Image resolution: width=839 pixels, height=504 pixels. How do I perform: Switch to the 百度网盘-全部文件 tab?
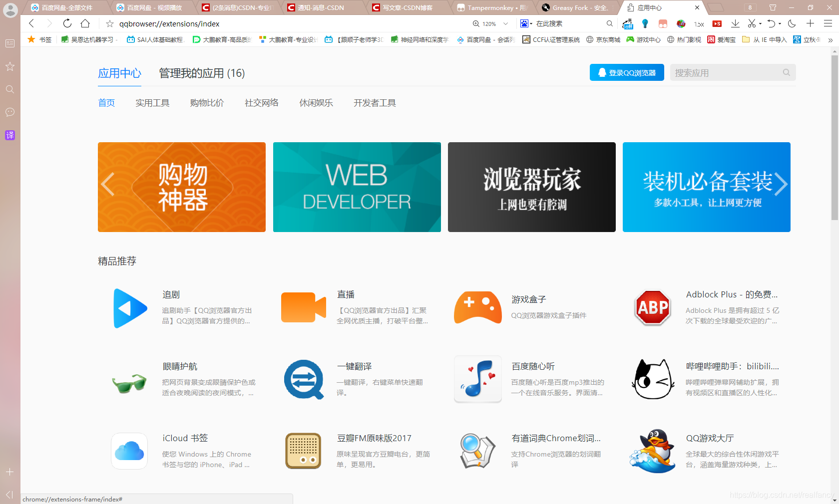67,7
